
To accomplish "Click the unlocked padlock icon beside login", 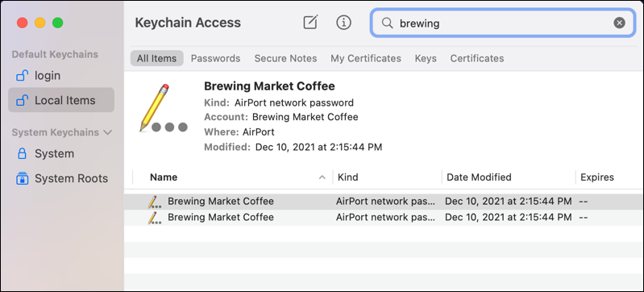I will 22,75.
